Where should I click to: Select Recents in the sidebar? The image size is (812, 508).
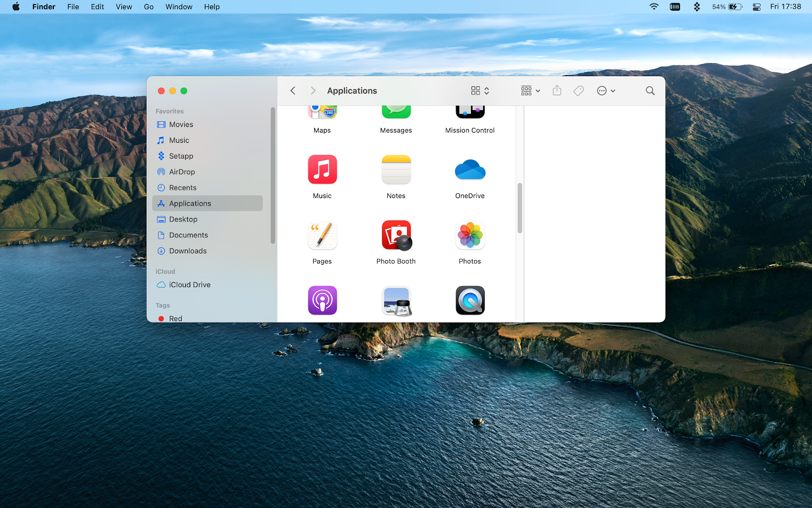click(208, 187)
